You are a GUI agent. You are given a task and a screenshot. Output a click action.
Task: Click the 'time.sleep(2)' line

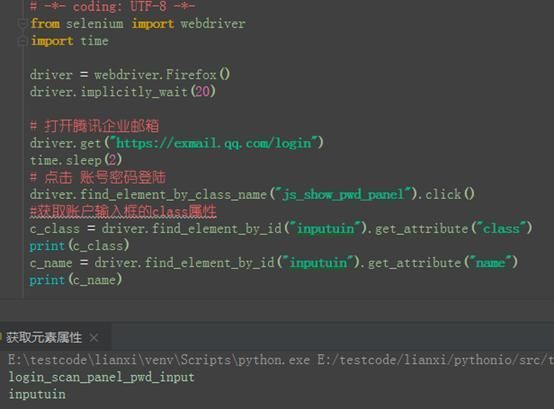point(76,160)
